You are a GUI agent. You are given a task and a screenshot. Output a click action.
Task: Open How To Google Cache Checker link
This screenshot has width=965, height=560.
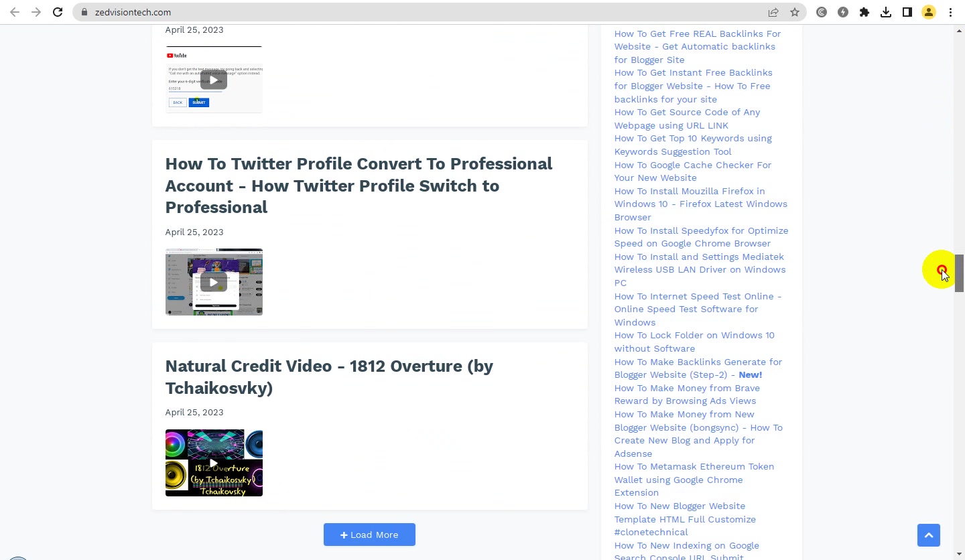pos(693,171)
